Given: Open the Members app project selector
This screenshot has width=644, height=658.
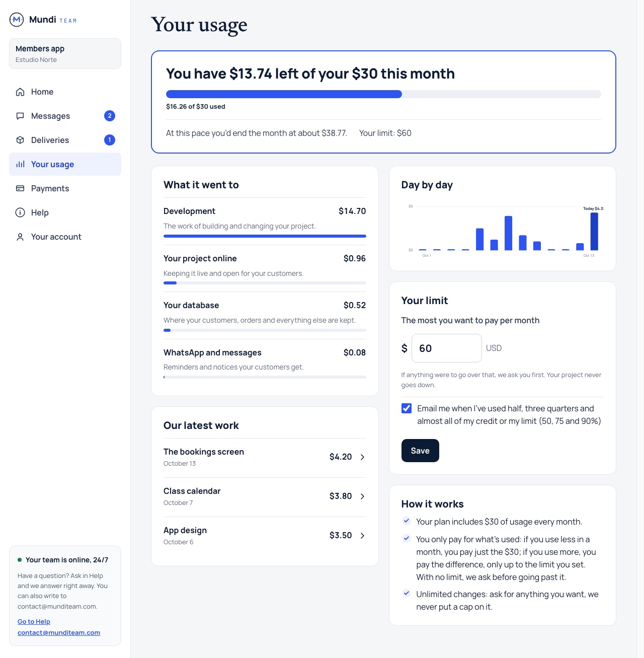Looking at the screenshot, I should [x=65, y=53].
